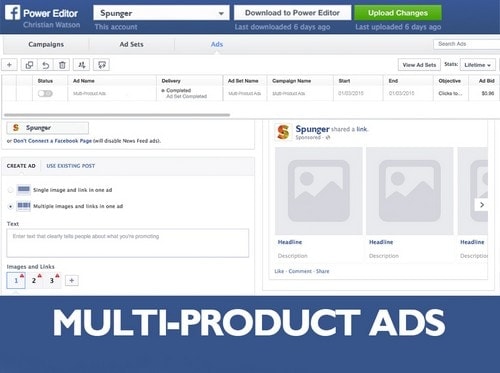The width and height of the screenshot is (500, 373).
Task: Click the Spunger S logo in ad preview
Action: click(x=283, y=132)
